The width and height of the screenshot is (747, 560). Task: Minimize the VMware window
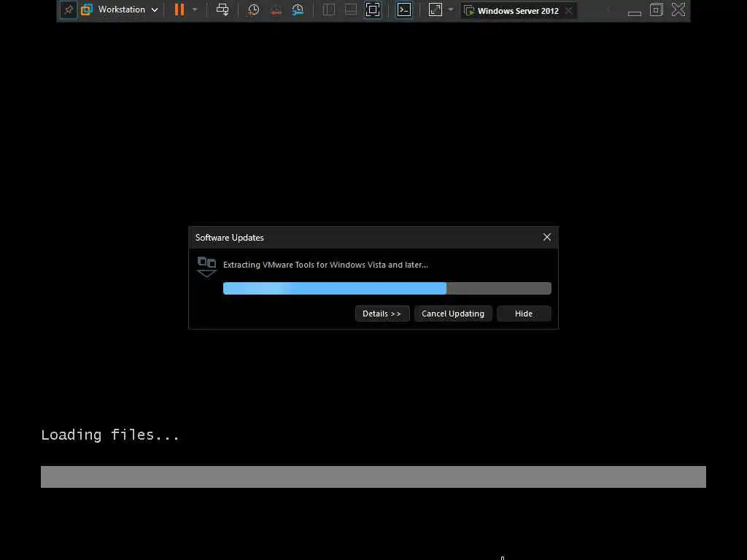tap(634, 13)
